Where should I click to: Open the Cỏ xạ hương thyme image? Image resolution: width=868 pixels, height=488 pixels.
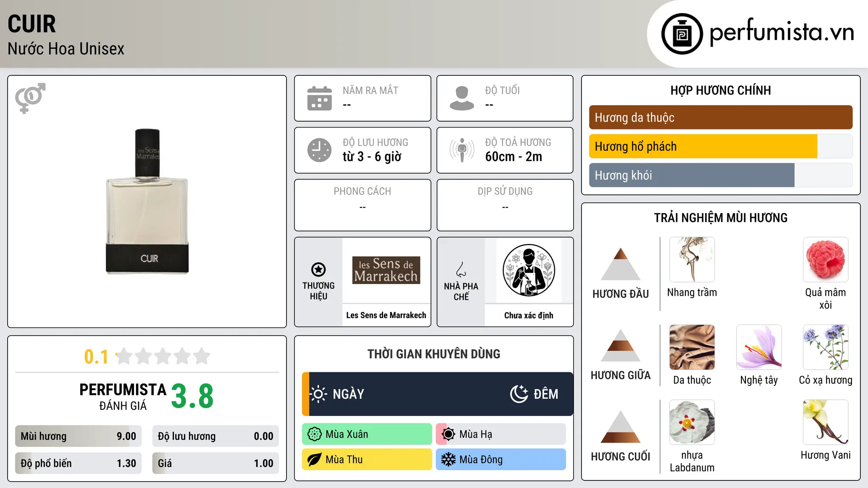click(826, 347)
